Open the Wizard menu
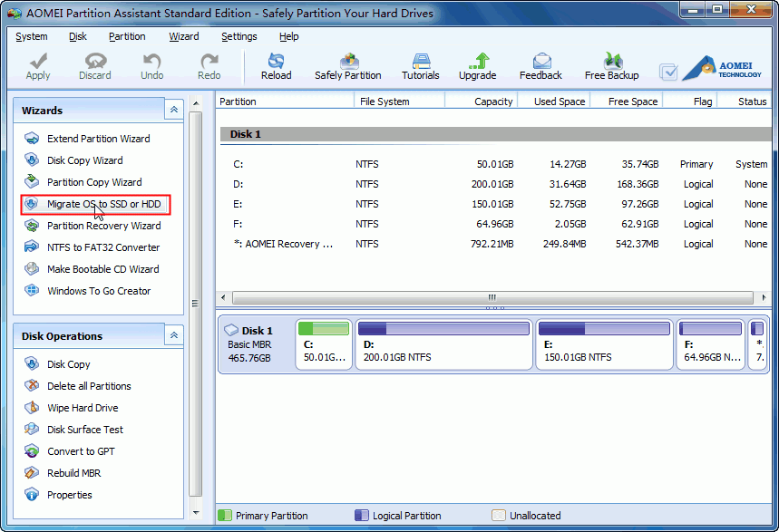Viewport: 779px width, 532px height. [x=184, y=36]
